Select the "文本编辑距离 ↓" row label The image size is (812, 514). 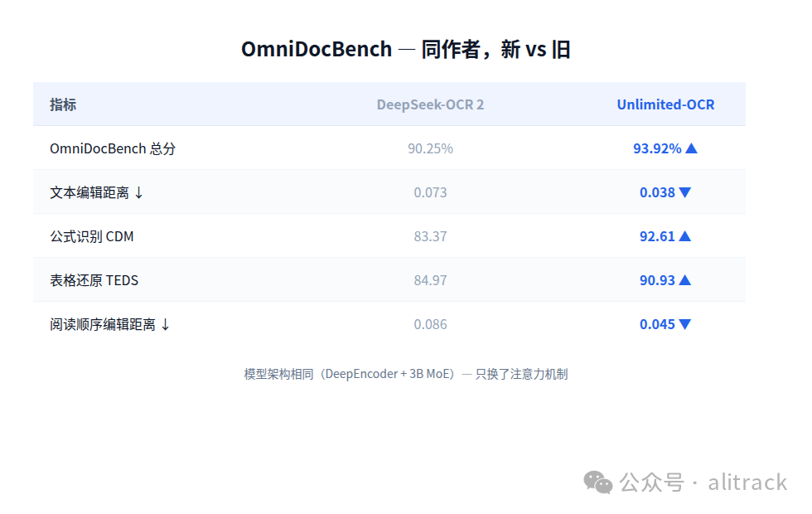coord(96,192)
